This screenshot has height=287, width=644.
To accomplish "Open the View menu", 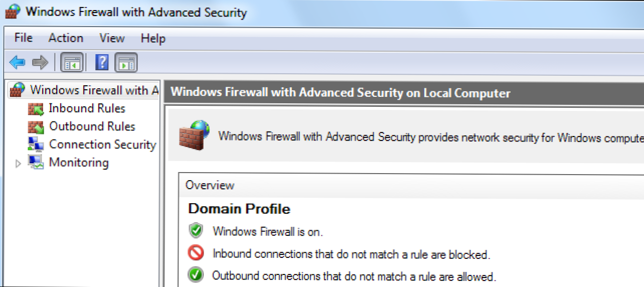I will pos(112,38).
